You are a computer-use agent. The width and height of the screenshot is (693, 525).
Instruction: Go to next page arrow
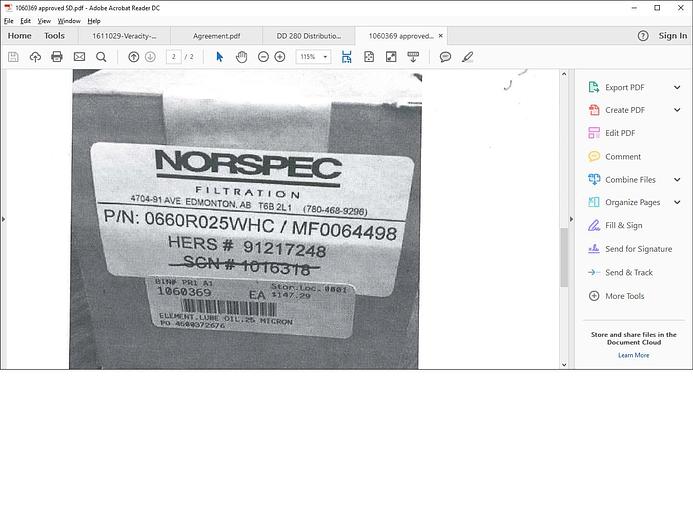[x=150, y=57]
